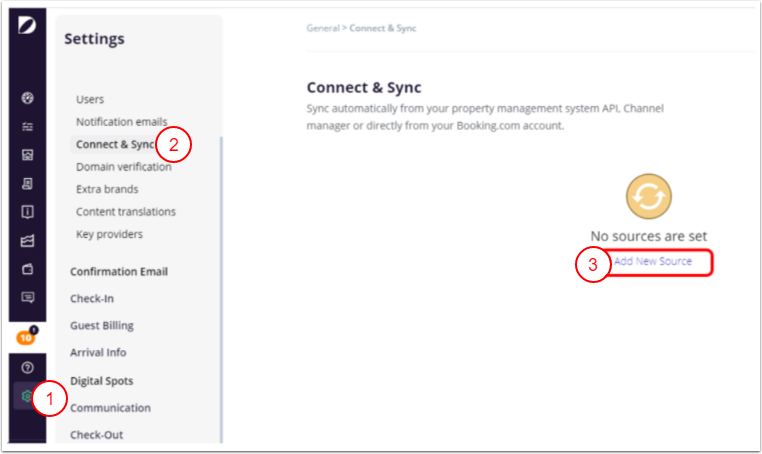This screenshot has height=454, width=762.
Task: Click the Add New Source link
Action: click(652, 261)
